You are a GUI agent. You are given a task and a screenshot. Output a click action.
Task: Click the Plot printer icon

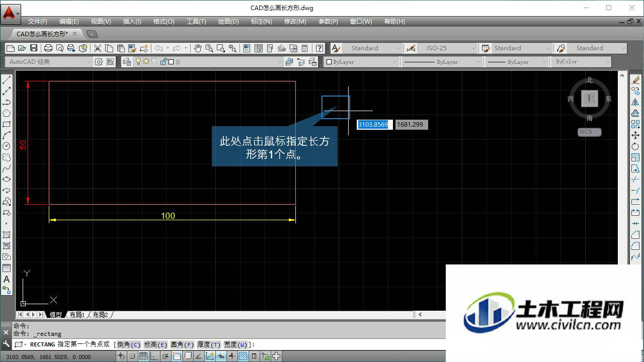coord(48,48)
